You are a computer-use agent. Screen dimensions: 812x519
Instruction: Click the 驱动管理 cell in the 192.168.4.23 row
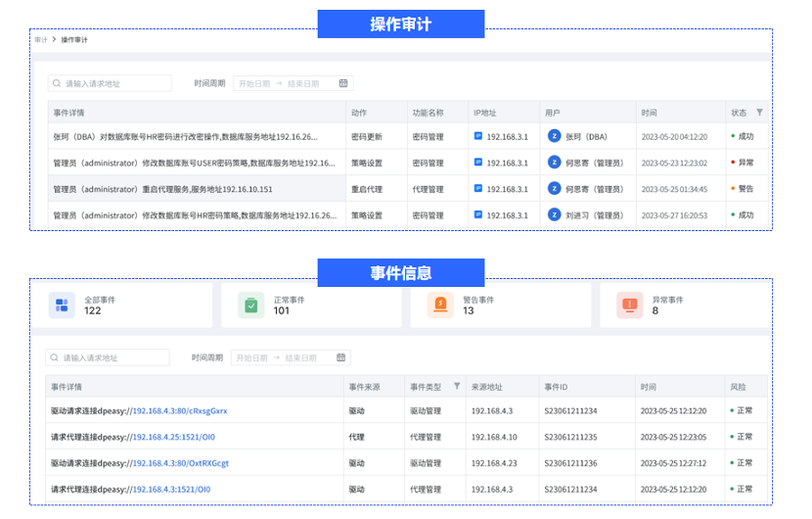(426, 463)
